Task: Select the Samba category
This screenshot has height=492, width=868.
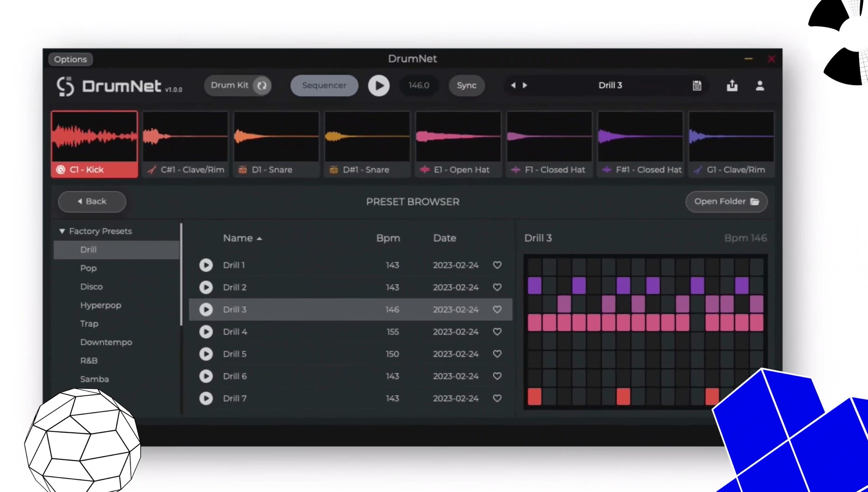Action: click(94, 379)
